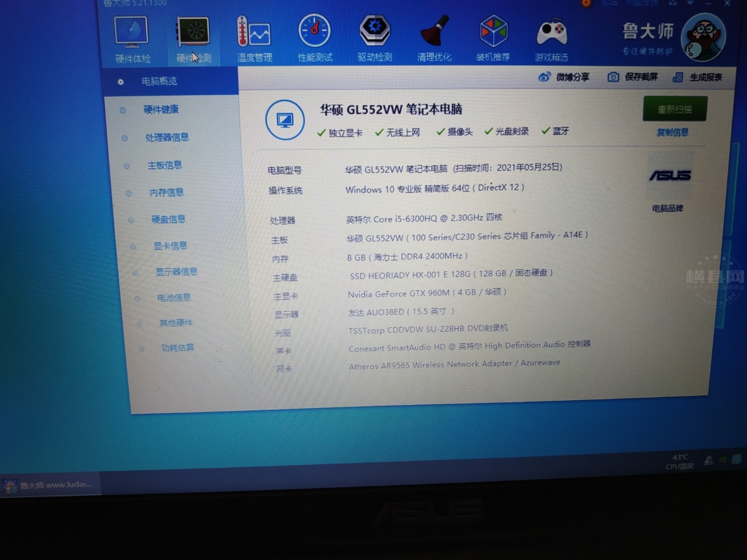Select the 硬件检测 hardware detection icon
This screenshot has width=747, height=560.
click(193, 40)
